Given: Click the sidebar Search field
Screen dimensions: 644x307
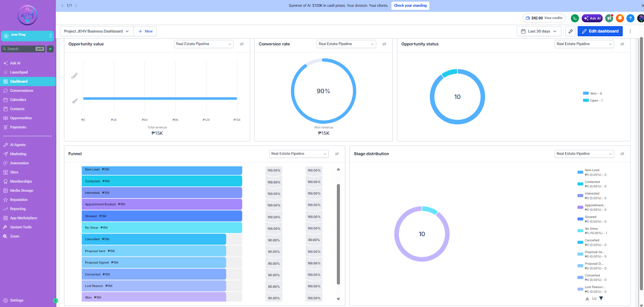Looking at the screenshot, I should tap(23, 49).
